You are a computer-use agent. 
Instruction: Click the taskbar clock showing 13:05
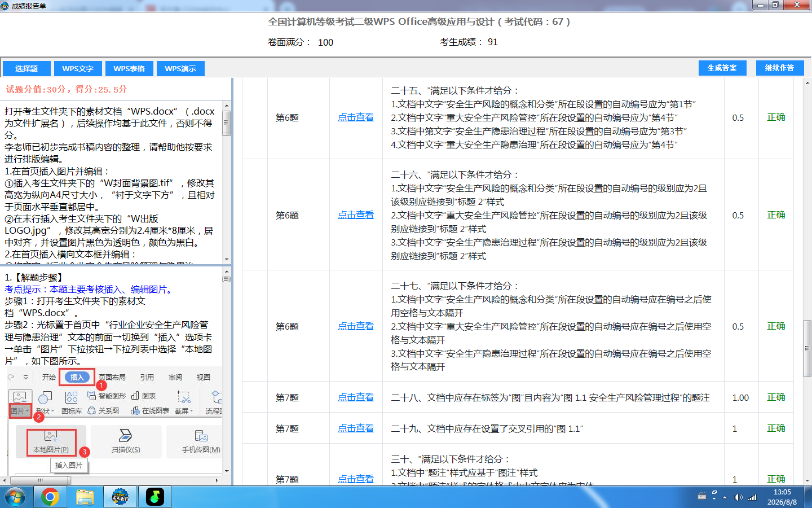pos(782,492)
